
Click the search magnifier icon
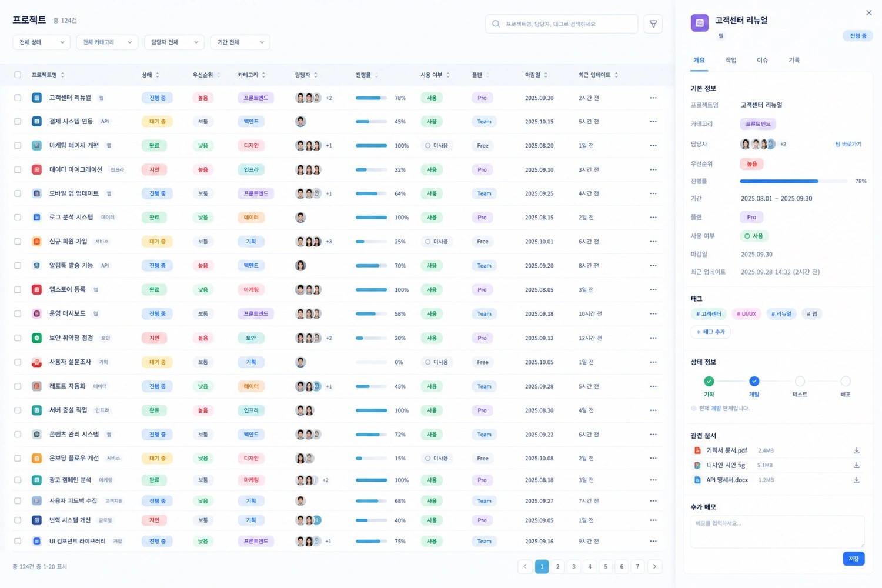point(496,24)
